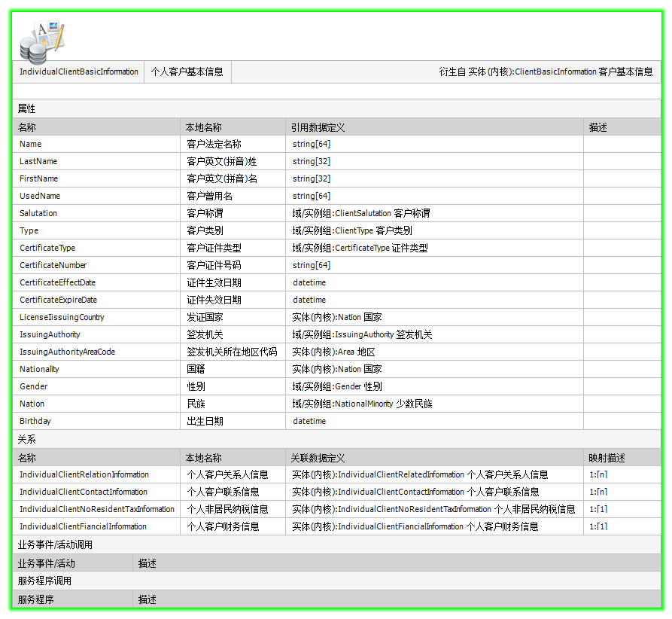Click the 出生日期 local name cell

click(233, 421)
